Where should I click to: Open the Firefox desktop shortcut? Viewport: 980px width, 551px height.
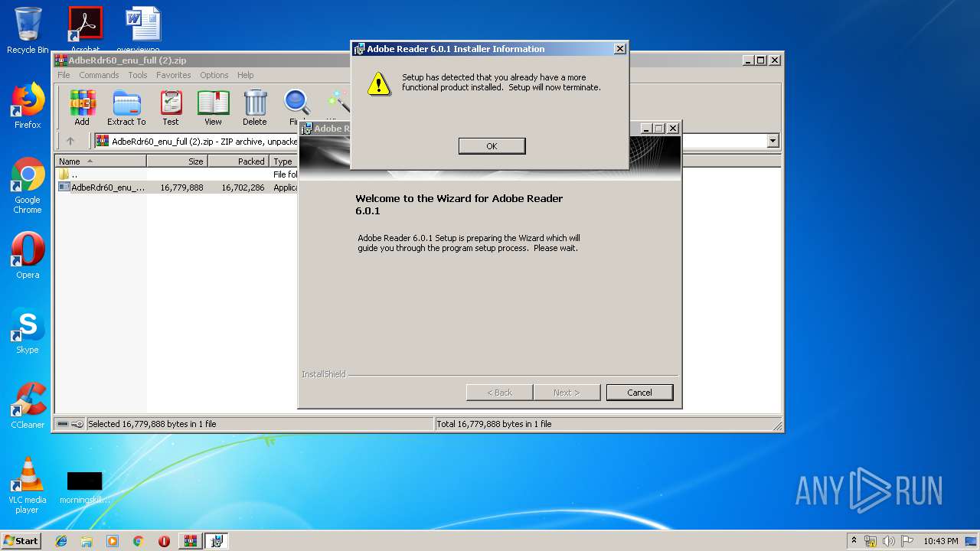pos(28,106)
